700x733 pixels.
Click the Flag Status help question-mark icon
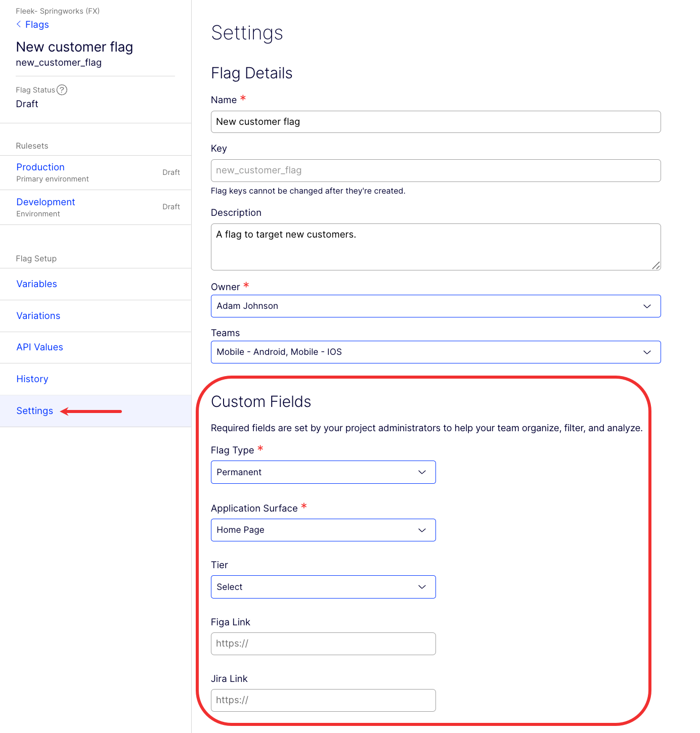(62, 90)
